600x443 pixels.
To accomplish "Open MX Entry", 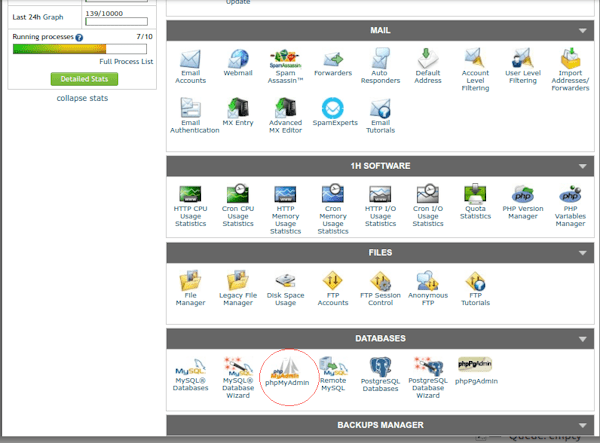I will tap(238, 112).
